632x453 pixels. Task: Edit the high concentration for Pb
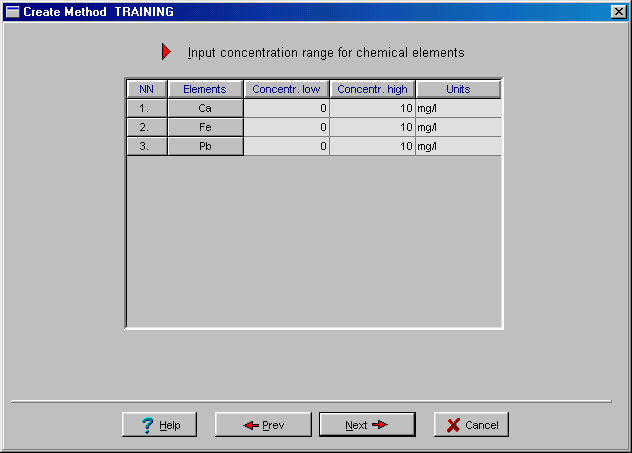pyautogui.click(x=372, y=146)
